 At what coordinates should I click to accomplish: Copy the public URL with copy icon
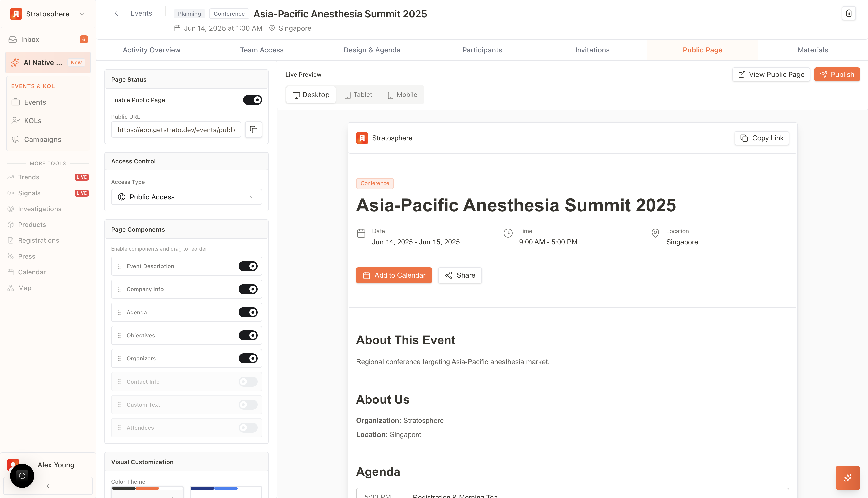(x=253, y=130)
